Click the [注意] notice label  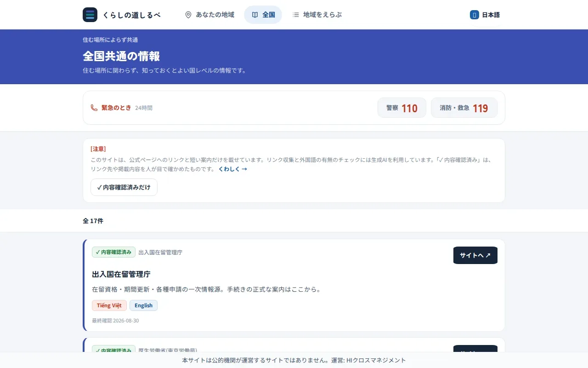[98, 149]
